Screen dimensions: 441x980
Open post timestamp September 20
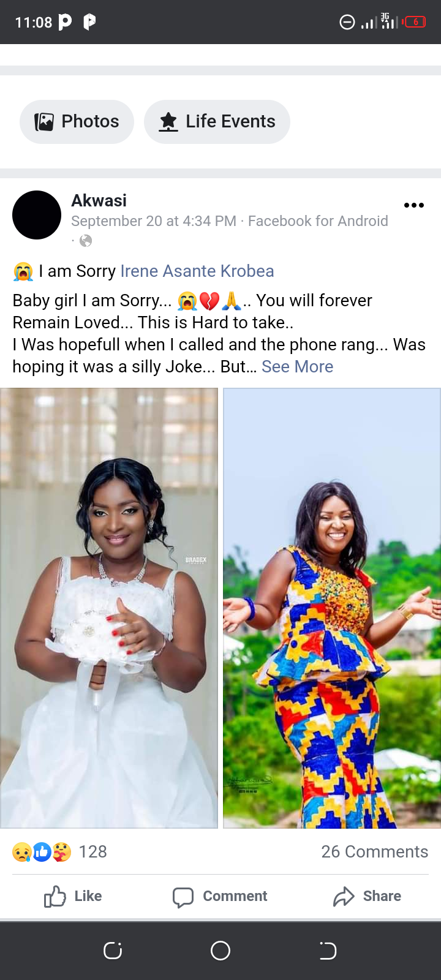(154, 221)
